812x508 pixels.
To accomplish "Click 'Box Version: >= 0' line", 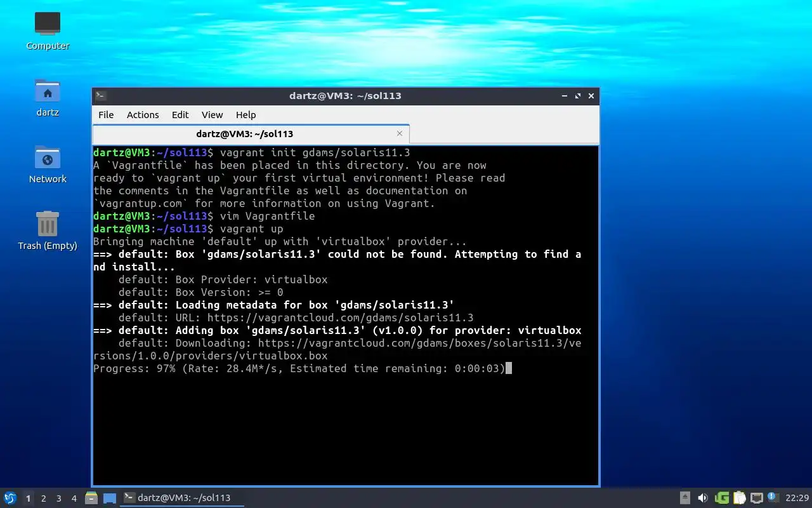I will [x=201, y=292].
